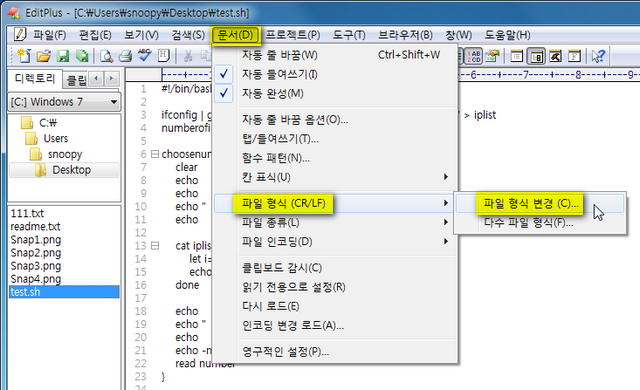Toggle 읽기 전용으로 설정(R)
Screen dimensions: 640x390
pos(334,287)
